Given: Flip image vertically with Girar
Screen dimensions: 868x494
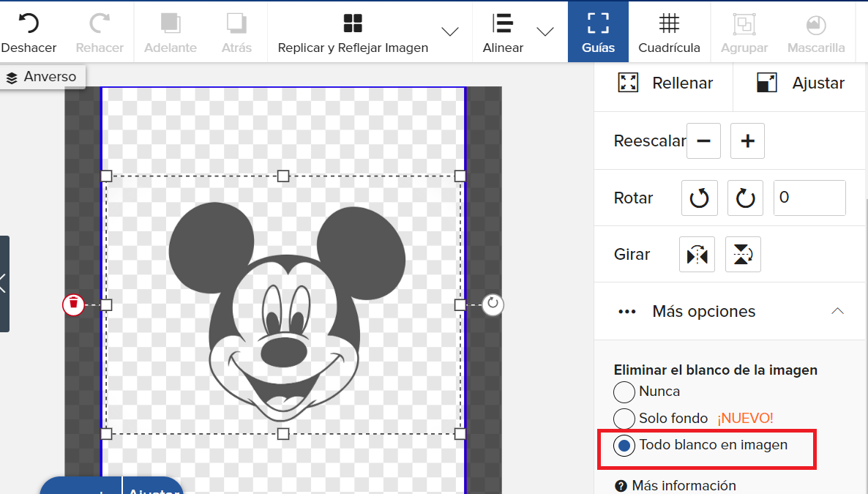Looking at the screenshot, I should coord(743,254).
